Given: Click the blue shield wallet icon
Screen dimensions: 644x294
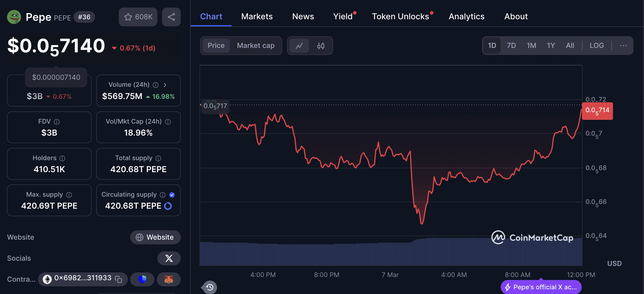Looking at the screenshot, I should [x=142, y=279].
